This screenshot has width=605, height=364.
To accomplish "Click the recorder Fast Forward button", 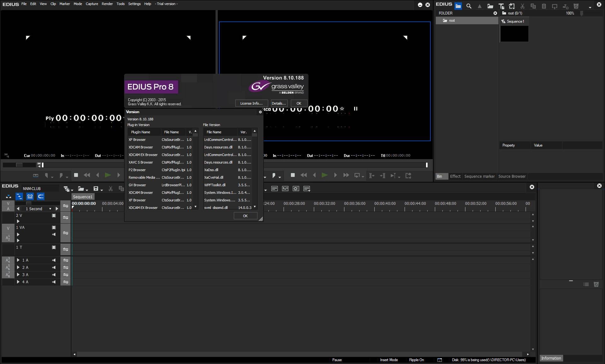I will coord(346,175).
